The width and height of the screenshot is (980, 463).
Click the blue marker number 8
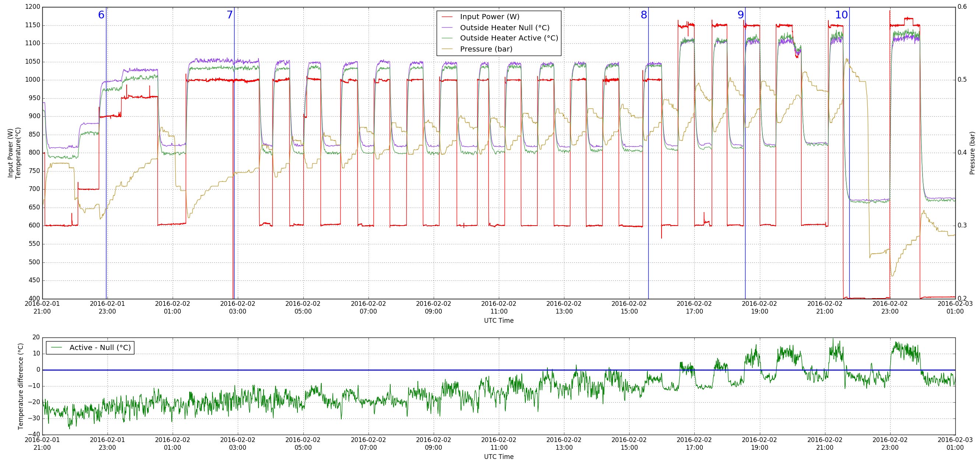[x=644, y=15]
